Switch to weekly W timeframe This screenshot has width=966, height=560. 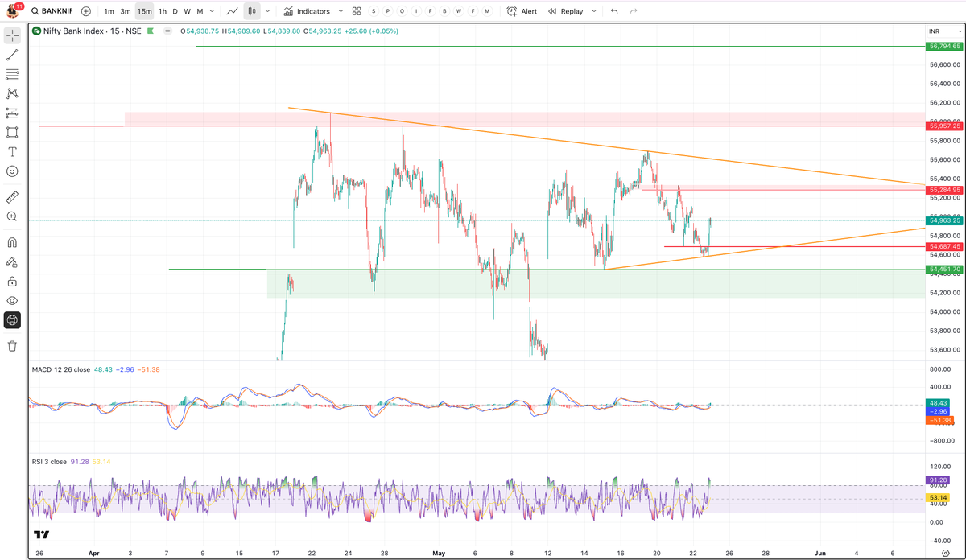point(187,11)
